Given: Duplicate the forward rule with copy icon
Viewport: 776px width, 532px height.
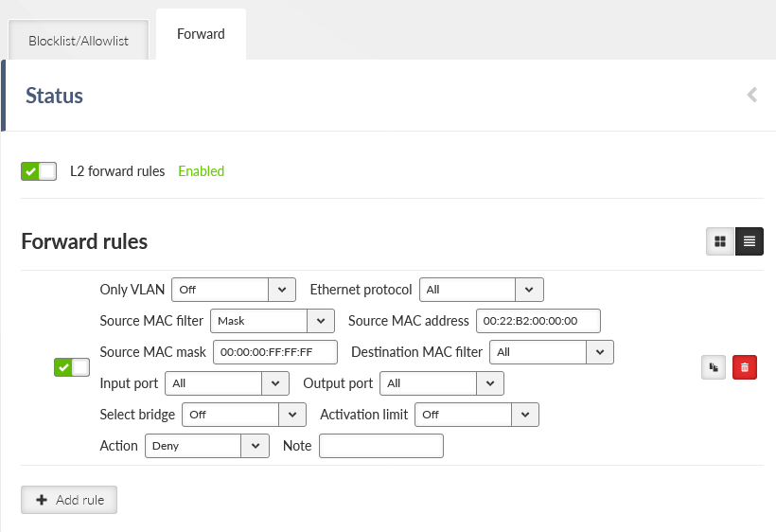Looking at the screenshot, I should (714, 367).
